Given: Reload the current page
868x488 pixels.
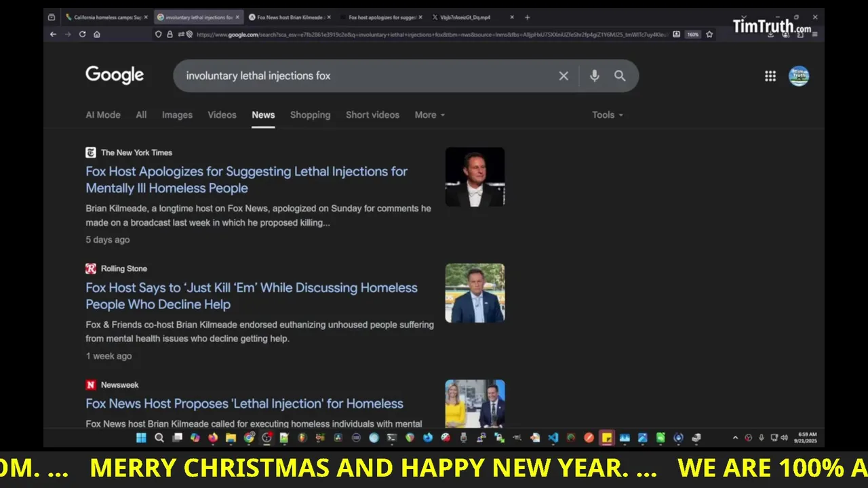Looking at the screenshot, I should [x=83, y=35].
